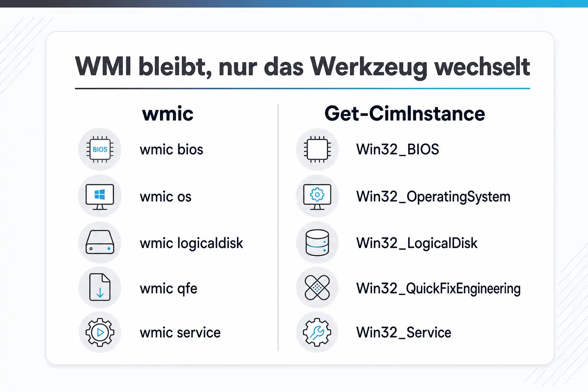This screenshot has width=588, height=392.
Task: Click the 'wmic logicaldisk' label
Action: point(191,243)
